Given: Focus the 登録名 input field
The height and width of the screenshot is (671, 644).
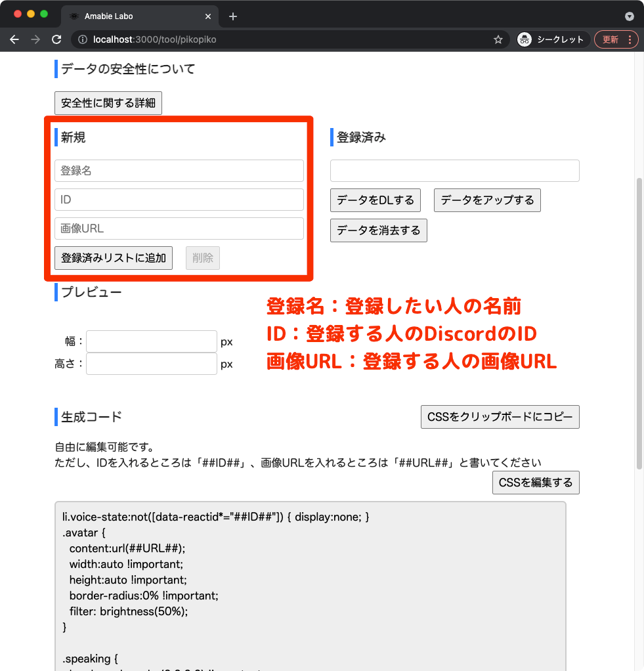Looking at the screenshot, I should (179, 171).
